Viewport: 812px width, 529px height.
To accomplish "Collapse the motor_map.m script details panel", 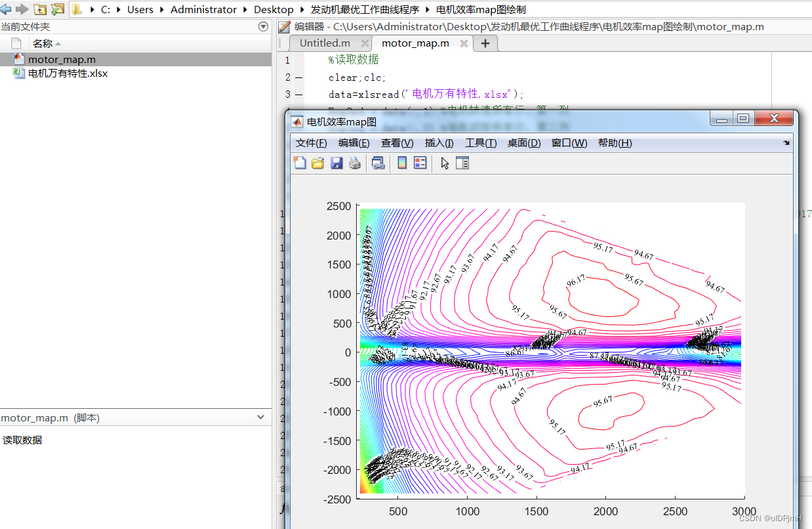I will click(261, 417).
